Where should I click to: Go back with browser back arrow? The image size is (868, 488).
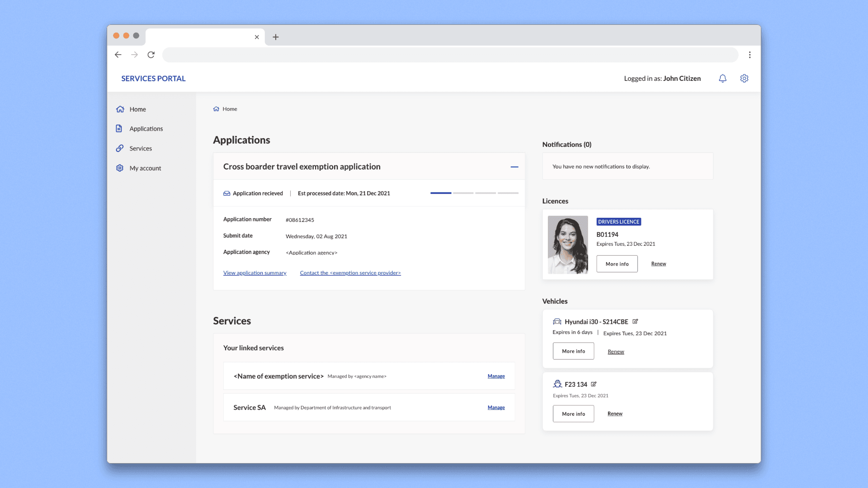point(118,55)
